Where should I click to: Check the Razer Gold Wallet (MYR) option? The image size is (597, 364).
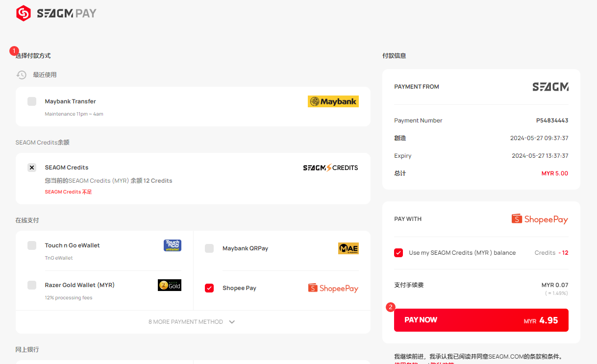click(32, 285)
